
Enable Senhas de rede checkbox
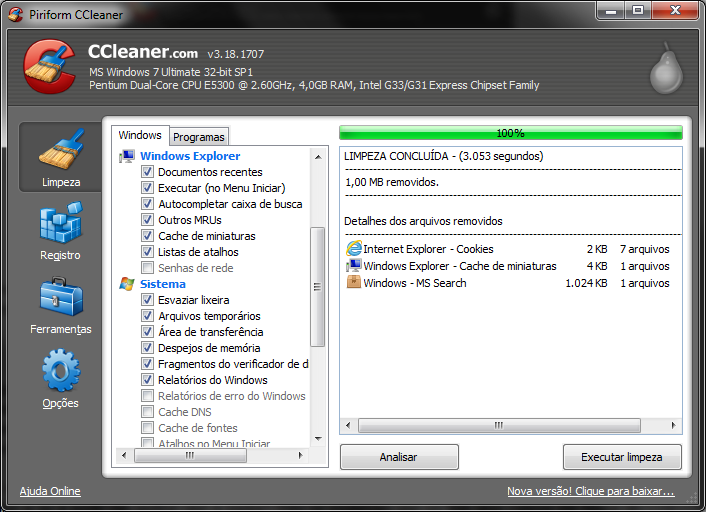147,267
